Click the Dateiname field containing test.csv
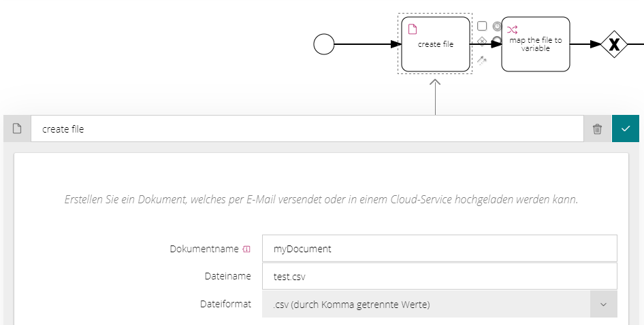 440,276
